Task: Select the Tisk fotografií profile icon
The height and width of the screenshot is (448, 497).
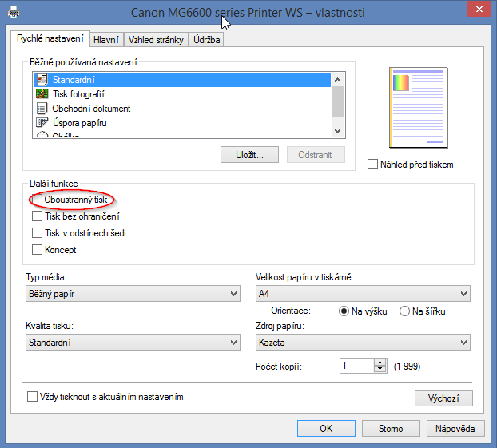Action: pos(42,93)
